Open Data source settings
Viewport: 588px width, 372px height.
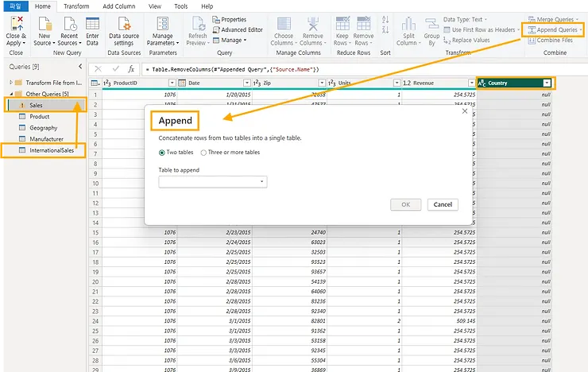pyautogui.click(x=124, y=24)
